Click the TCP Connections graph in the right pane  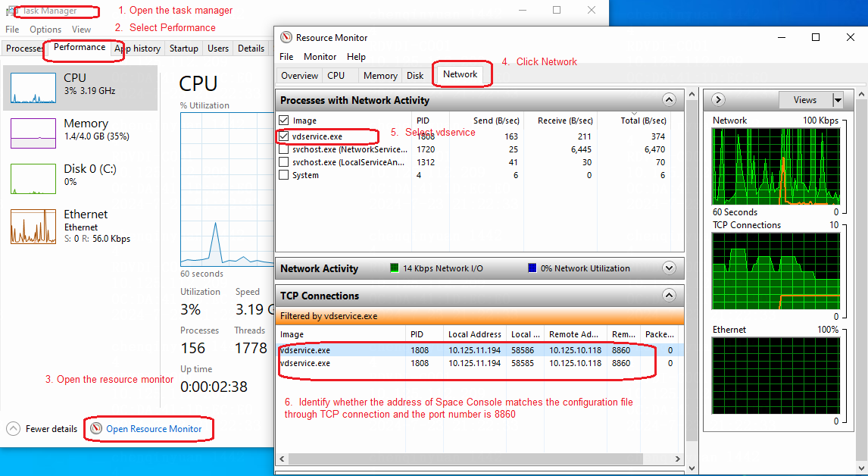coord(776,271)
